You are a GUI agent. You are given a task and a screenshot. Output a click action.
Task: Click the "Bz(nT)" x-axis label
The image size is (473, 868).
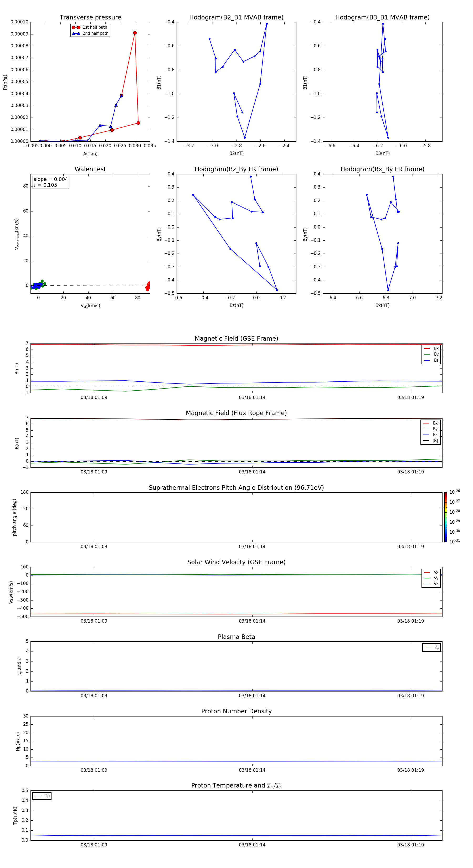click(x=236, y=305)
